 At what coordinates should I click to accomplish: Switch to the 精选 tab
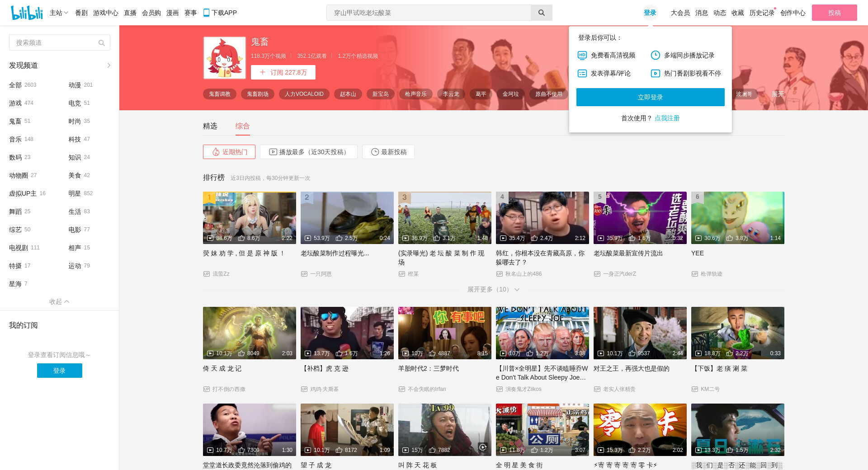click(210, 126)
